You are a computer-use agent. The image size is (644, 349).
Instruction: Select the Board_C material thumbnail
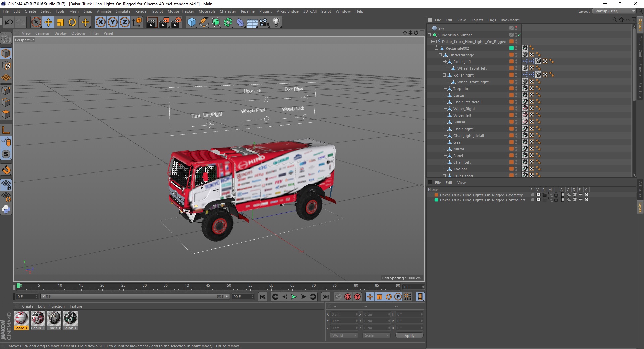click(x=21, y=320)
